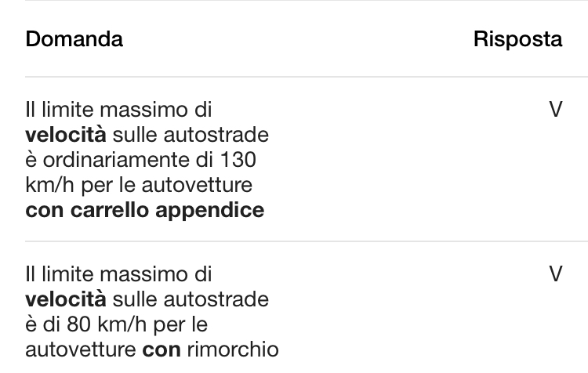Image resolution: width=588 pixels, height=373 pixels.
Task: Click the bold 'con' before rimorchio
Action: click(x=162, y=348)
